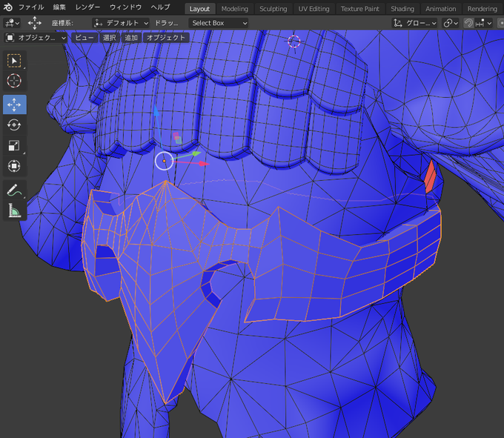The height and width of the screenshot is (438, 504).
Task: Open the ウィンドウ menu
Action: pyautogui.click(x=126, y=7)
